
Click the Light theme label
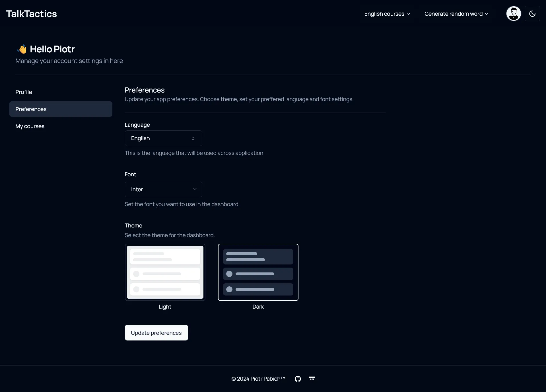(165, 307)
